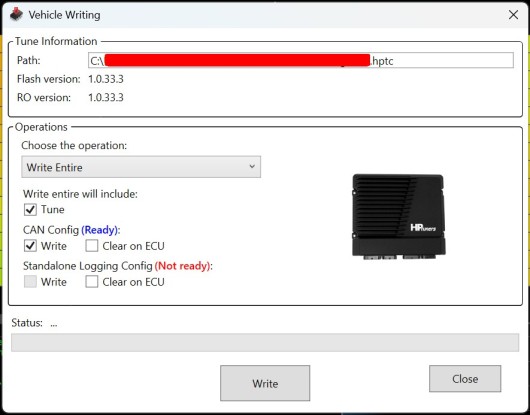Click the status progress bar
This screenshot has height=415, width=530.
(x=265, y=343)
